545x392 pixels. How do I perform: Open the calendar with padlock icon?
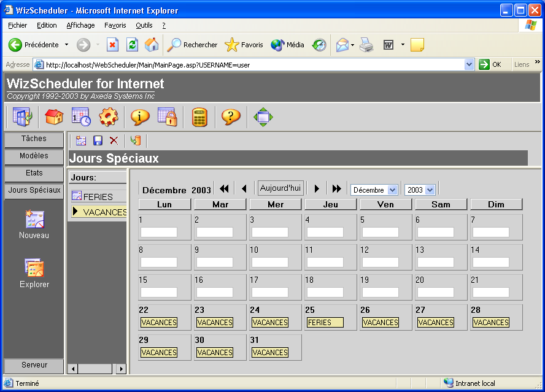[167, 117]
